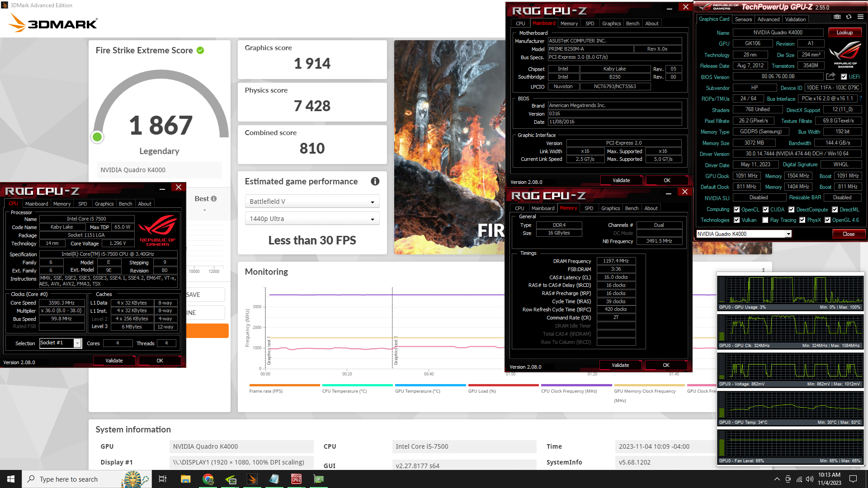Open the Graphics tab in the CPU-Z CPU window
This screenshot has width=868, height=488.
tap(104, 204)
